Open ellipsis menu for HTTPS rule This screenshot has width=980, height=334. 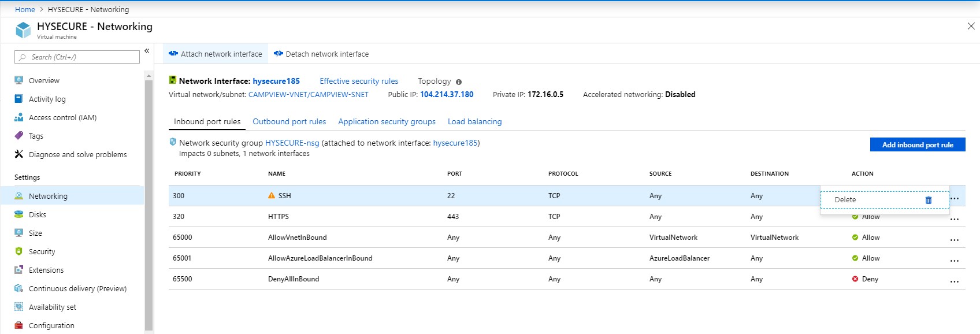pyautogui.click(x=955, y=219)
